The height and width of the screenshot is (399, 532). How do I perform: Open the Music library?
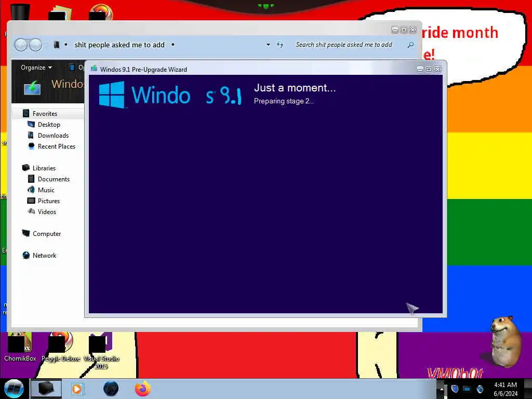(46, 190)
